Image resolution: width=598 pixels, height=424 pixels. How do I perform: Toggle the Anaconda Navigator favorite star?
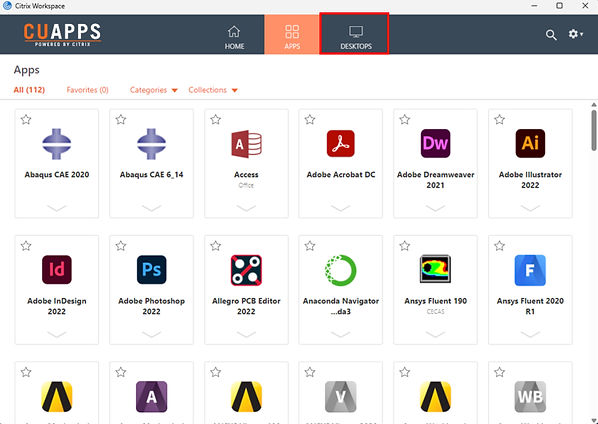(310, 246)
